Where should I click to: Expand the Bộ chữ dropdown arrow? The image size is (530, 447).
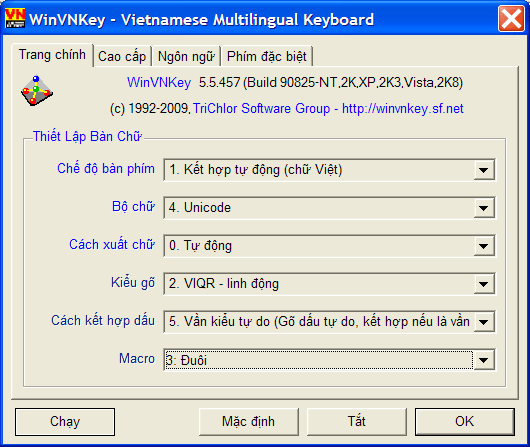[x=484, y=208]
